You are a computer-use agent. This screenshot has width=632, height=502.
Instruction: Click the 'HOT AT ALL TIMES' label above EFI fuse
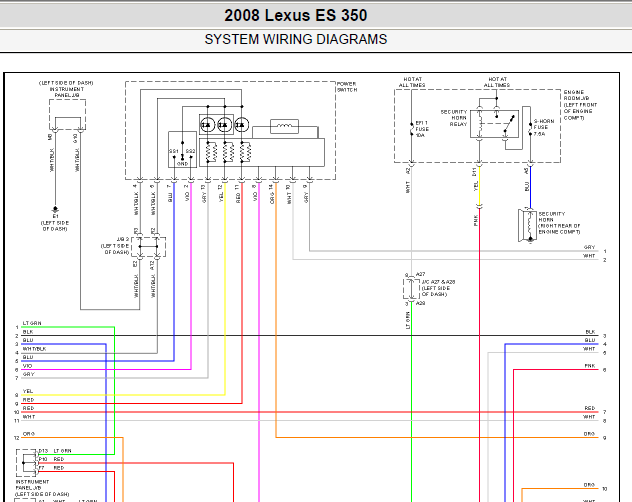click(x=412, y=82)
